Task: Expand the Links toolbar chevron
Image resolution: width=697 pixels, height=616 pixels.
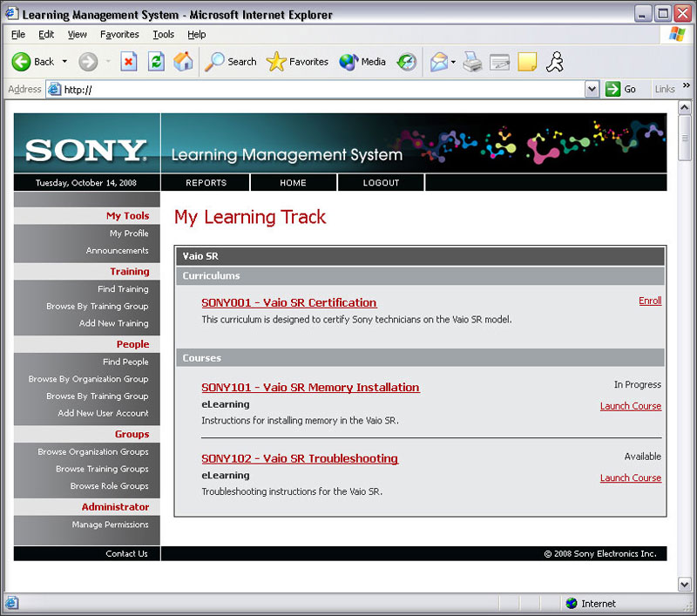Action: pyautogui.click(x=687, y=85)
